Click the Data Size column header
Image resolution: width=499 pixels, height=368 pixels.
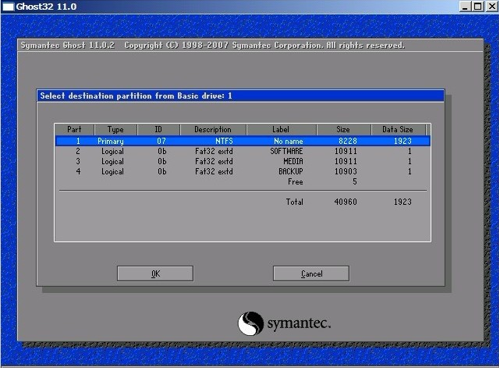(x=398, y=129)
